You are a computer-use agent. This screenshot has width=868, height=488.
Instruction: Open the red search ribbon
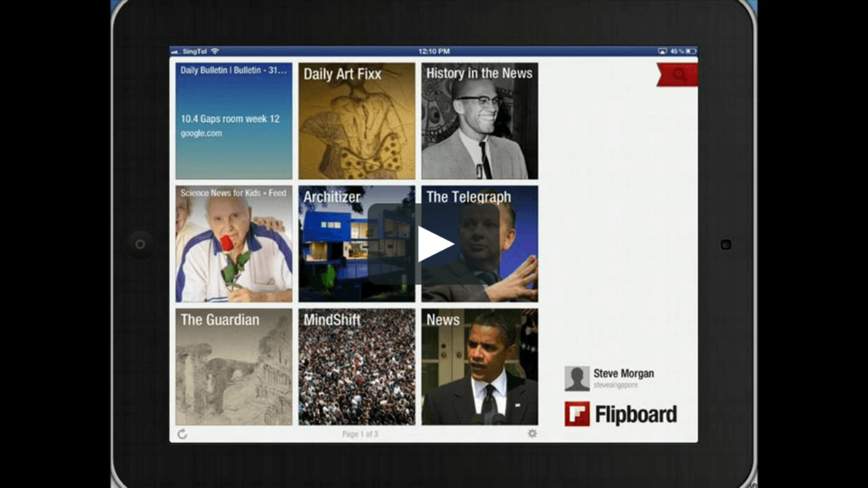tap(677, 75)
